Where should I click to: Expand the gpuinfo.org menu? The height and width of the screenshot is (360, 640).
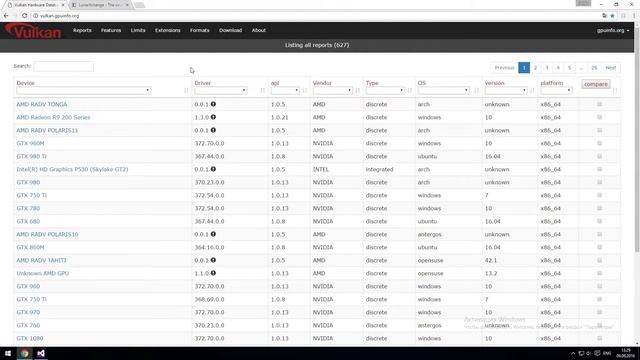pyautogui.click(x=613, y=31)
